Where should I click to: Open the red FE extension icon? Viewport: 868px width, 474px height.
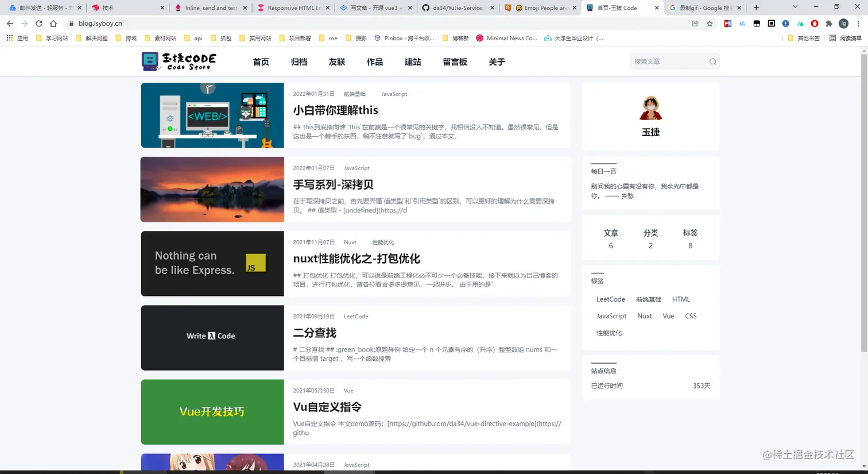pos(727,24)
